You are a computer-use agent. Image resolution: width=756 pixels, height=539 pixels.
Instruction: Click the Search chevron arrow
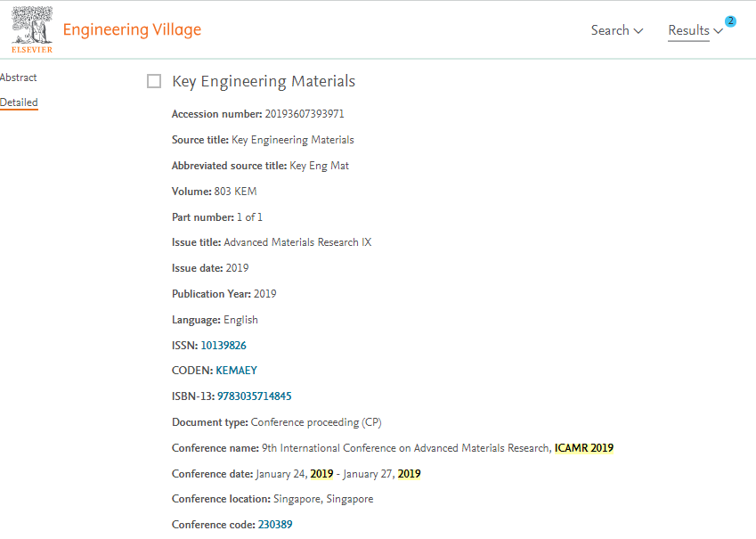(x=638, y=31)
